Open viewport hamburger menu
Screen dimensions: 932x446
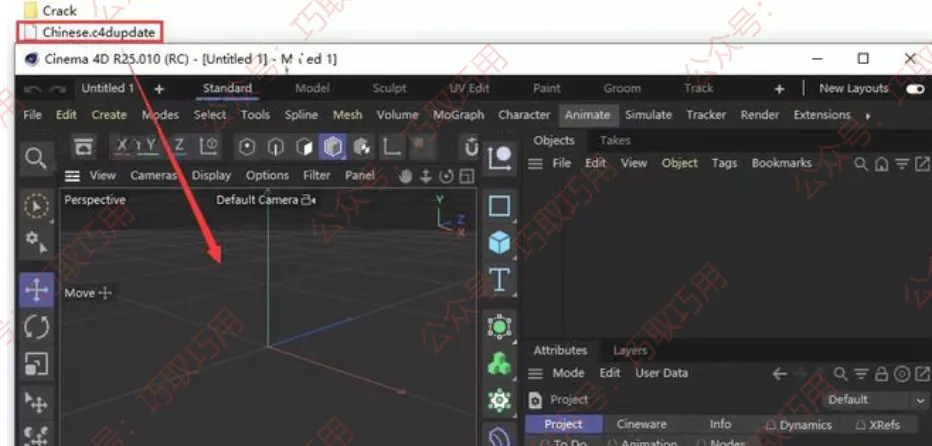73,176
